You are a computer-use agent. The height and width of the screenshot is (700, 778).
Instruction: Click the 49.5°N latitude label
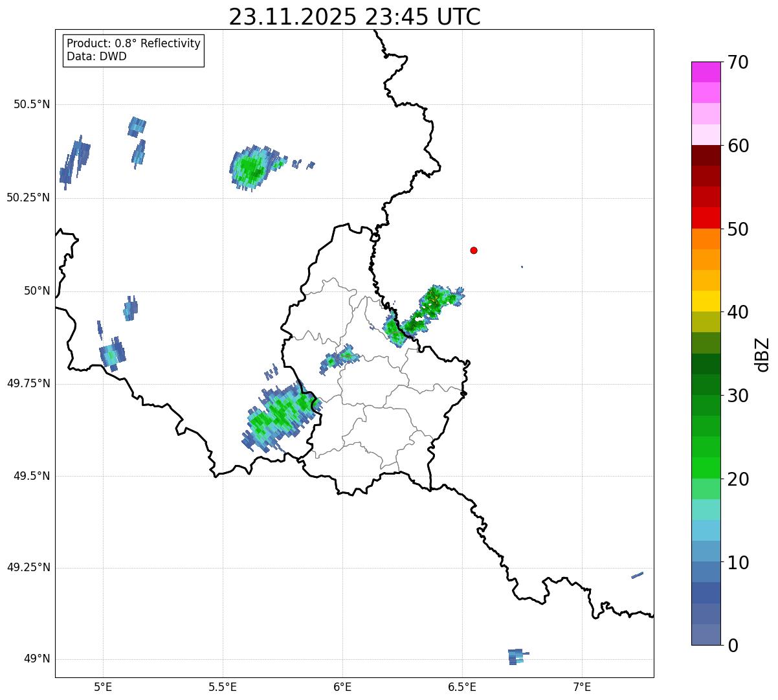(32, 476)
